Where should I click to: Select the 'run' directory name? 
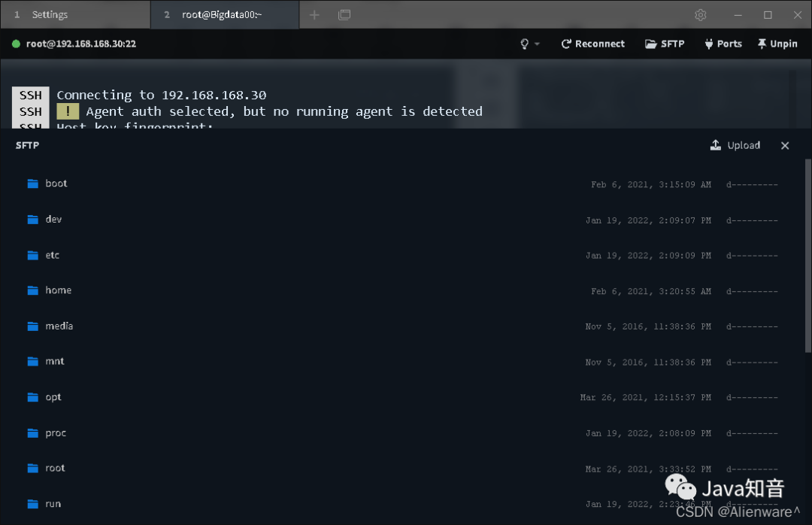point(53,504)
